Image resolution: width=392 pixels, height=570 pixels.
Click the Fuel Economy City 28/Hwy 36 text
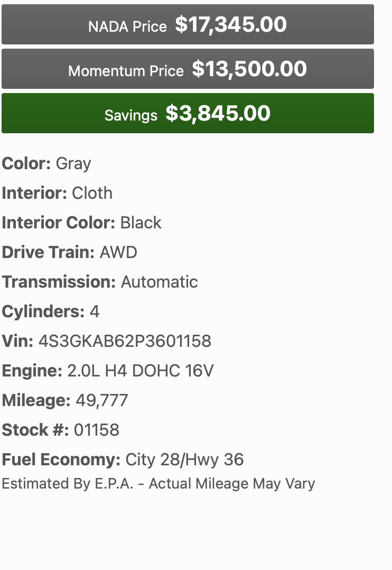[184, 460]
